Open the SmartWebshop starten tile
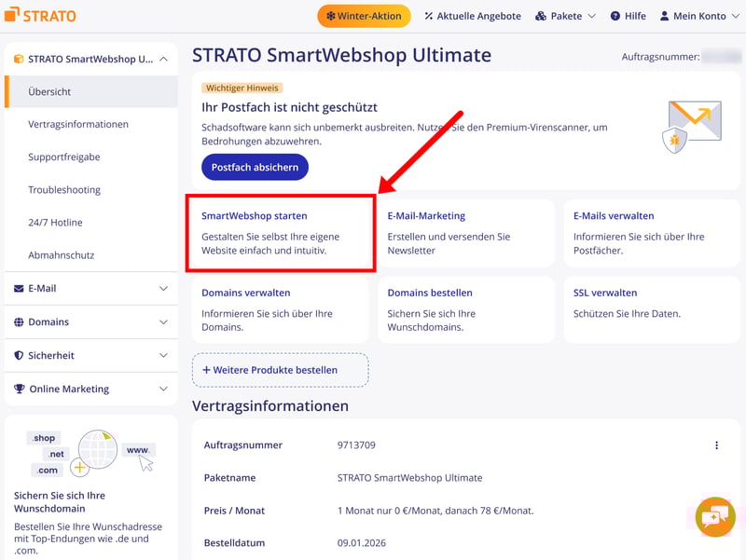This screenshot has width=746, height=560. click(281, 233)
